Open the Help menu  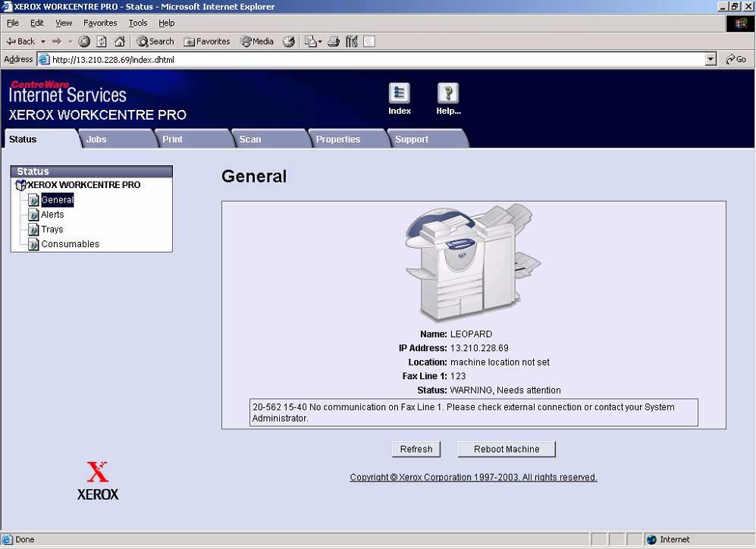pos(166,23)
